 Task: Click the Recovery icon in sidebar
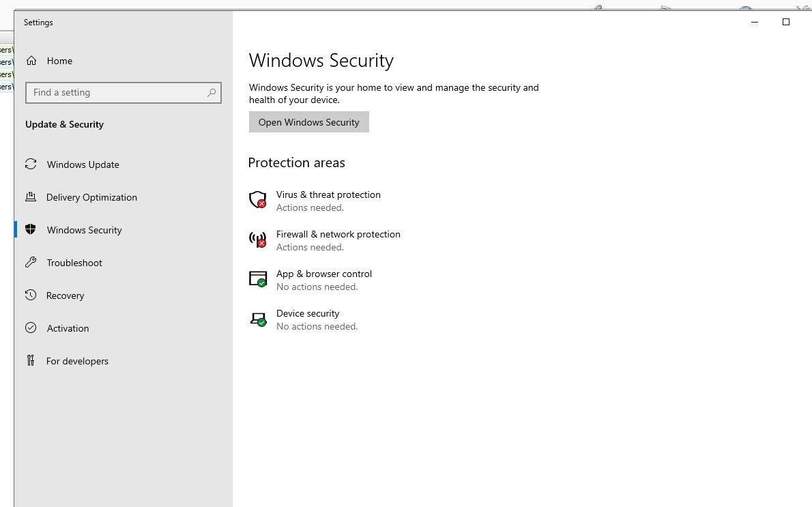pos(31,295)
